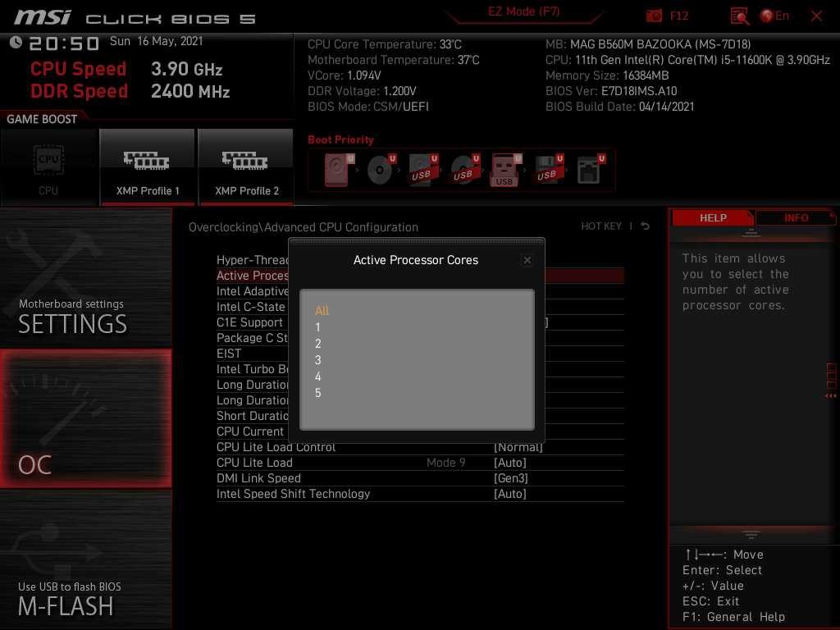Image resolution: width=840 pixels, height=630 pixels.
Task: Select the first hard disk boot device icon
Action: click(x=337, y=170)
